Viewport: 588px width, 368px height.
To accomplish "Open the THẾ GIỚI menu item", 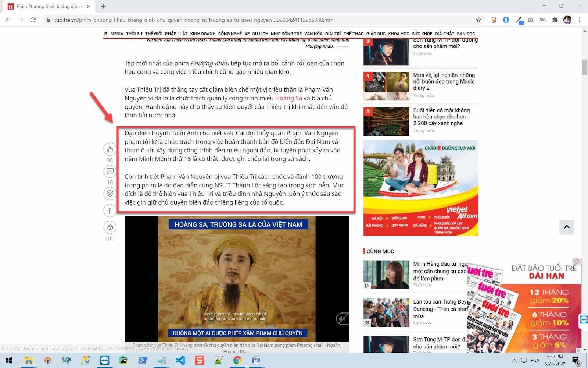I will 154,34.
